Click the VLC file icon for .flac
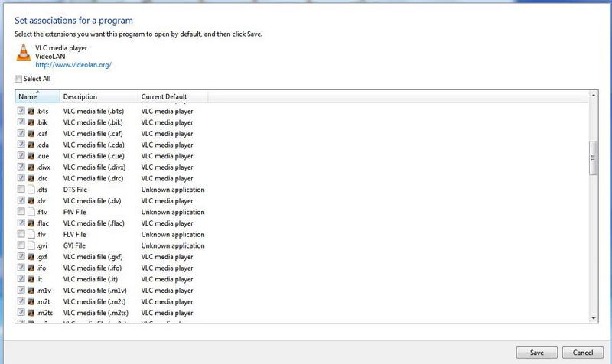This screenshot has height=364, width=612. coord(31,223)
